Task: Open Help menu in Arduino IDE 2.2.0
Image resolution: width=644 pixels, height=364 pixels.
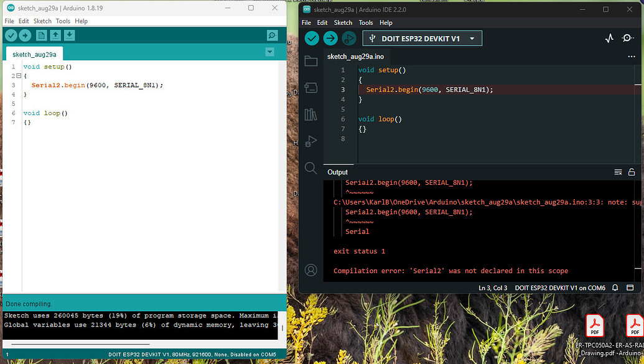Action: click(386, 22)
